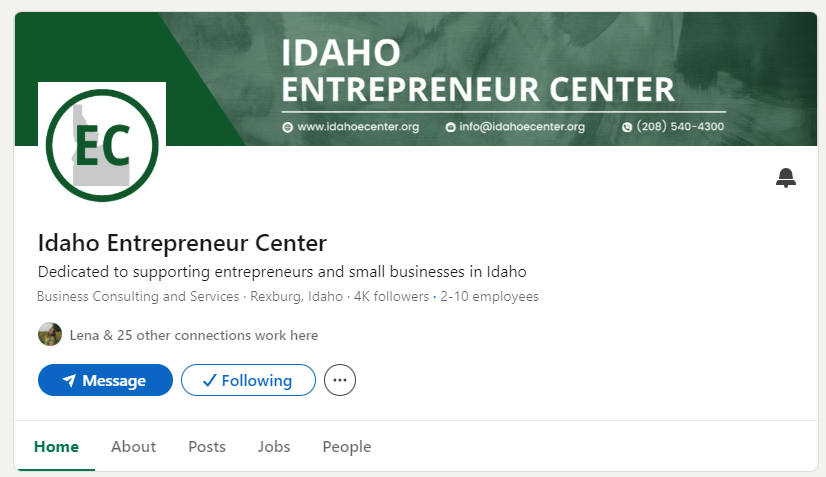
Task: Click the EC company logo
Action: pyautogui.click(x=102, y=145)
